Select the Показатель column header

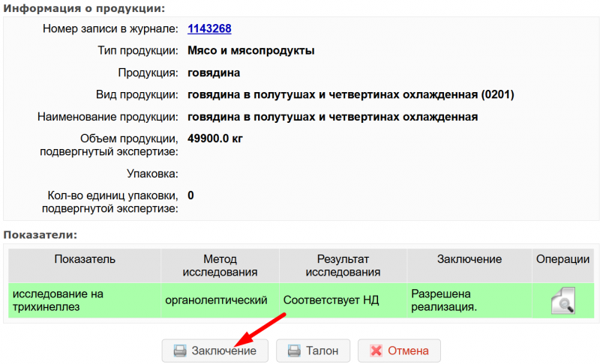pos(84,259)
